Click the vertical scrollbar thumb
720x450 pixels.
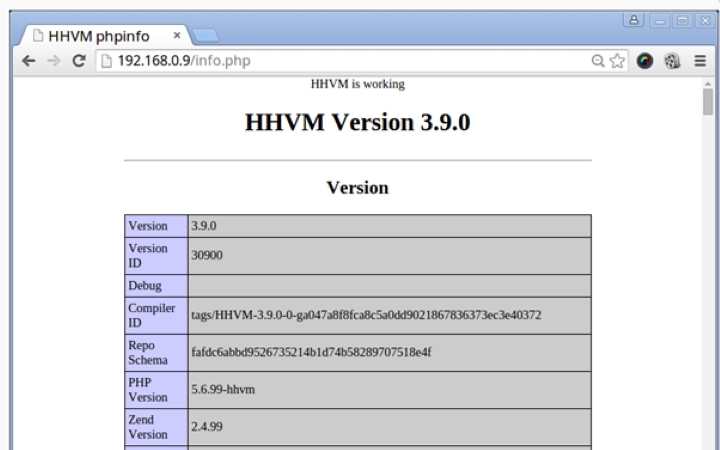(708, 102)
